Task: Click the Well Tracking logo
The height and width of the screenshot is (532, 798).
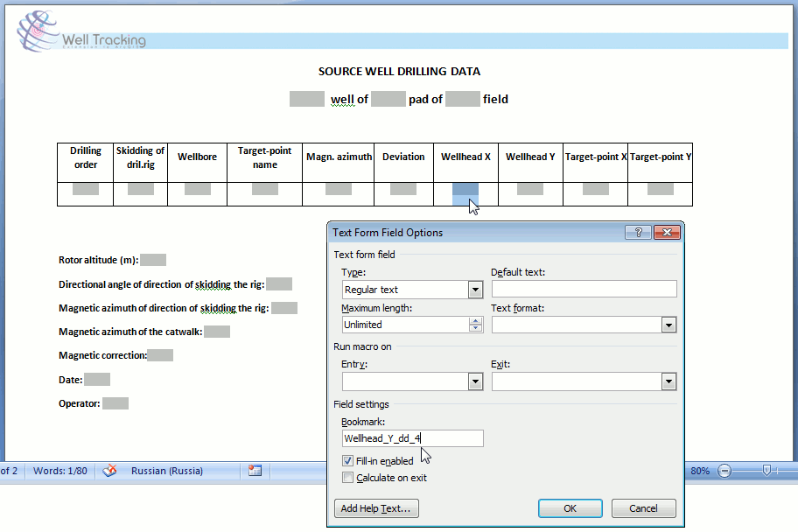Action: (81, 32)
